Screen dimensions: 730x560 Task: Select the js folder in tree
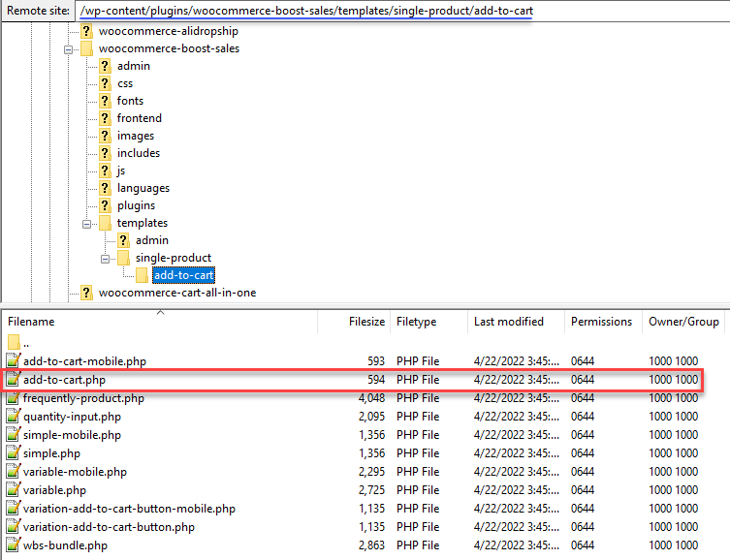tap(121, 171)
